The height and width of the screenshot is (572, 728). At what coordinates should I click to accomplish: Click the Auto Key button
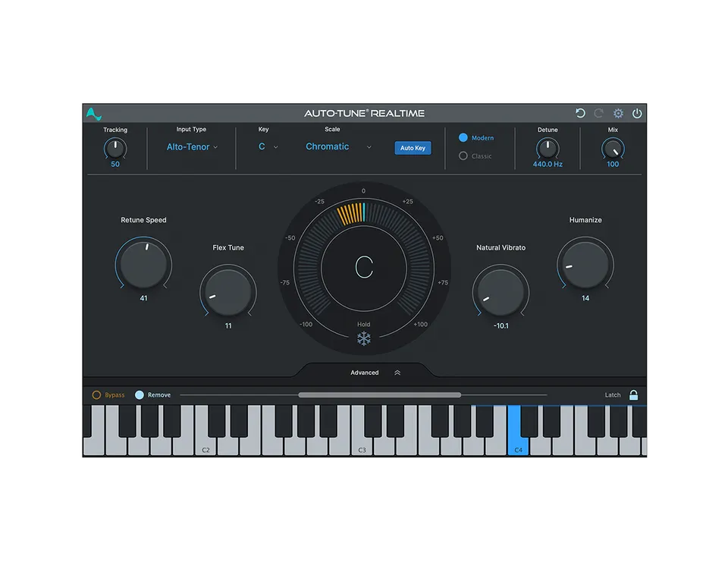[413, 148]
